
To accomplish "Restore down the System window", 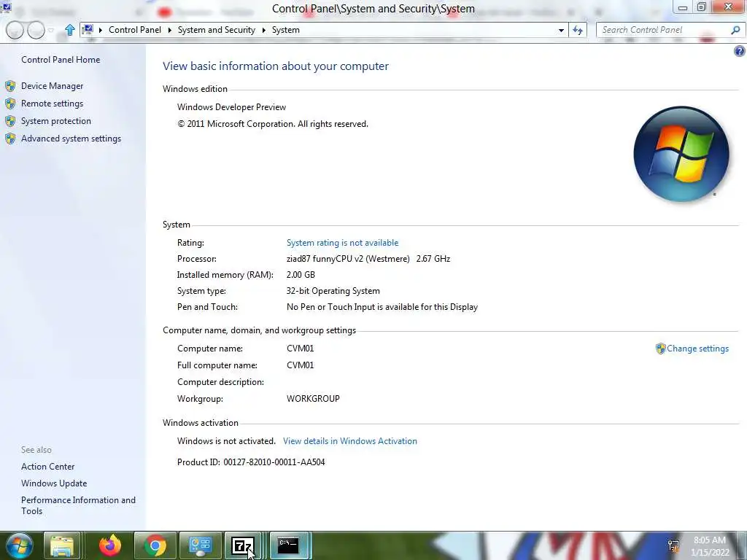I will coord(701,7).
